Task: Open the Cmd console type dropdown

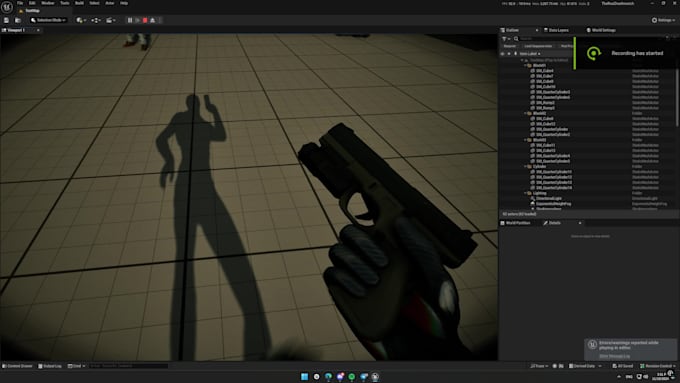Action: 76,366
